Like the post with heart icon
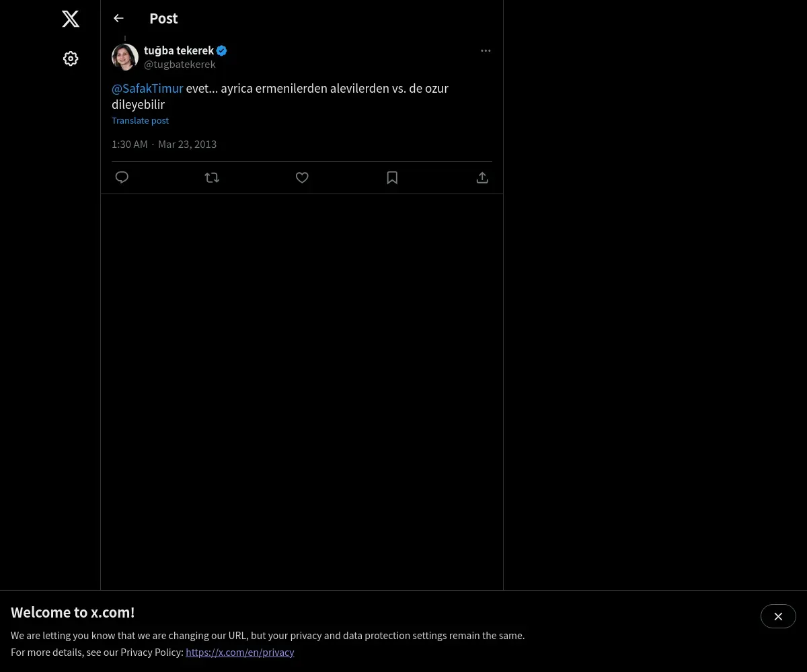 click(302, 177)
